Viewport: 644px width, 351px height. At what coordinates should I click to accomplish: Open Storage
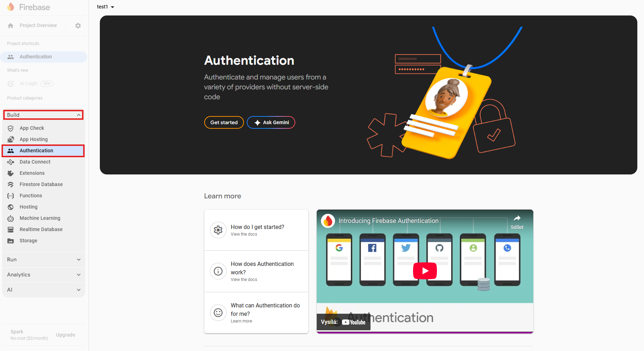click(44, 241)
